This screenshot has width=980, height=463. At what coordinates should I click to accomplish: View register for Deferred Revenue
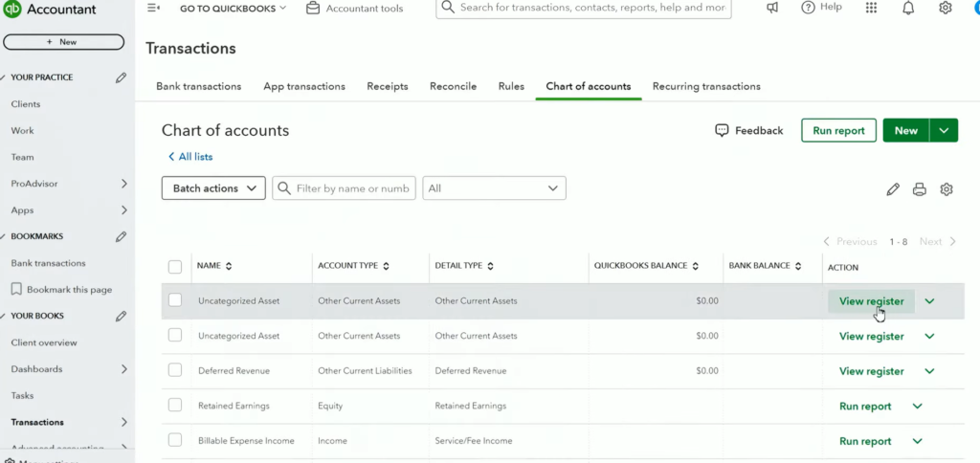click(871, 371)
